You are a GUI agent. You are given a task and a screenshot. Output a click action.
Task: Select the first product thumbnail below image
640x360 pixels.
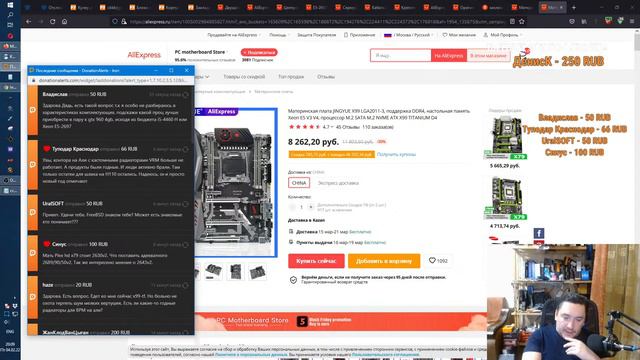213,271
